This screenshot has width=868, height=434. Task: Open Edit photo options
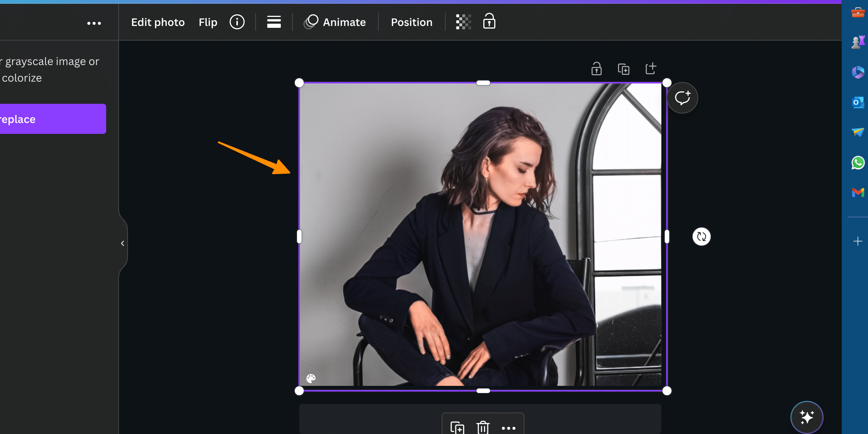158,22
